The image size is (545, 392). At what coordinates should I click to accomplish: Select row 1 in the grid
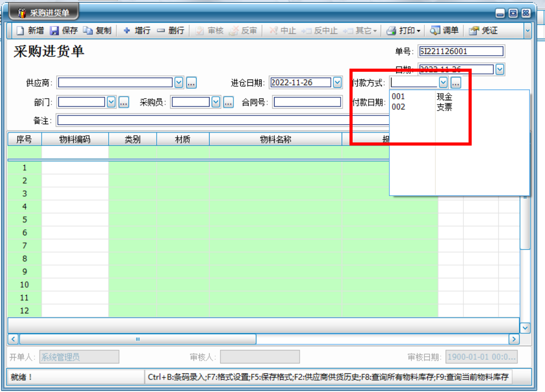click(24, 168)
